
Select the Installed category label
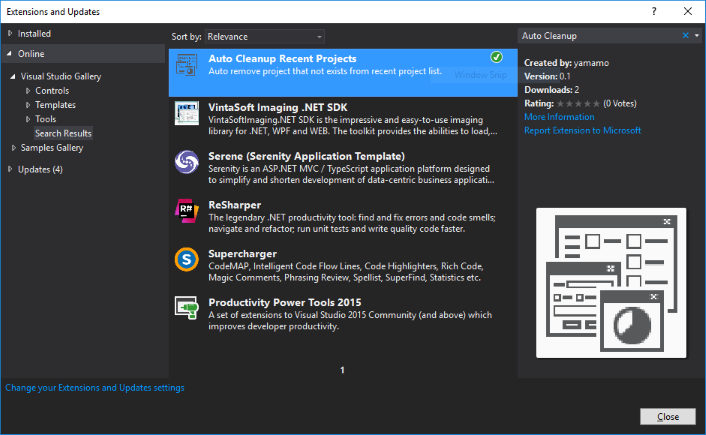pos(34,34)
